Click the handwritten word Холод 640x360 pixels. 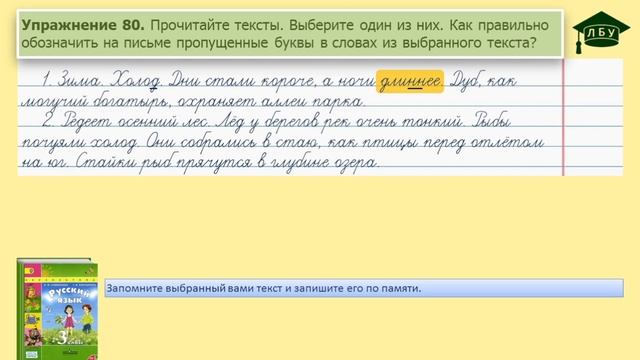[136, 80]
